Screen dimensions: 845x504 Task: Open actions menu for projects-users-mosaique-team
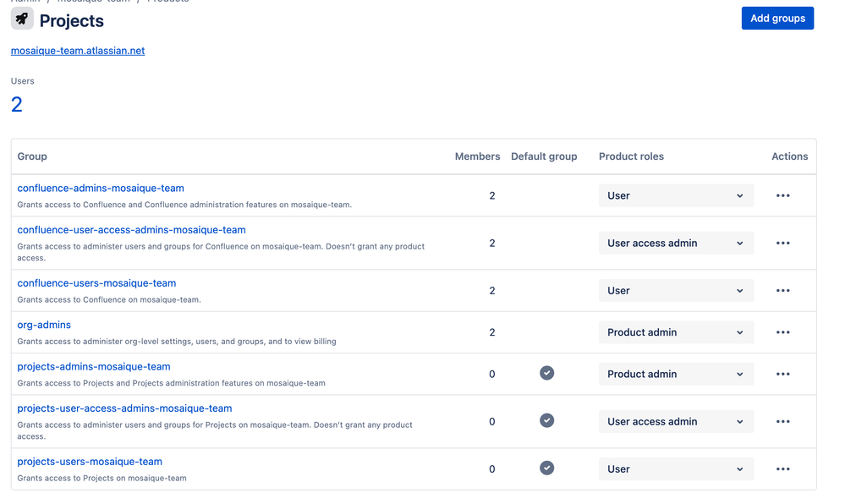(782, 469)
